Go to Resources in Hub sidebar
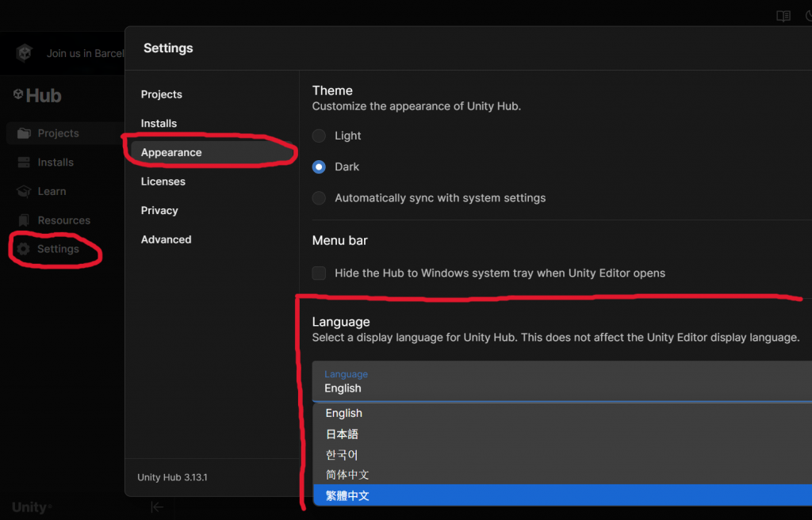This screenshot has height=520, width=812. pos(63,220)
